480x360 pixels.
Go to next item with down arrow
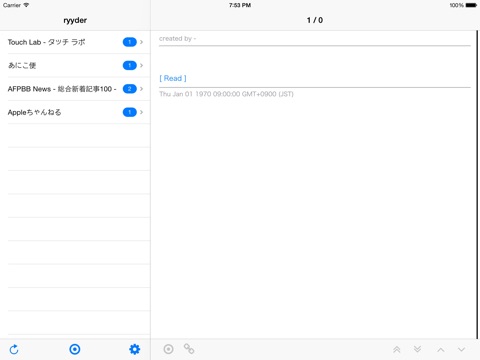click(461, 350)
